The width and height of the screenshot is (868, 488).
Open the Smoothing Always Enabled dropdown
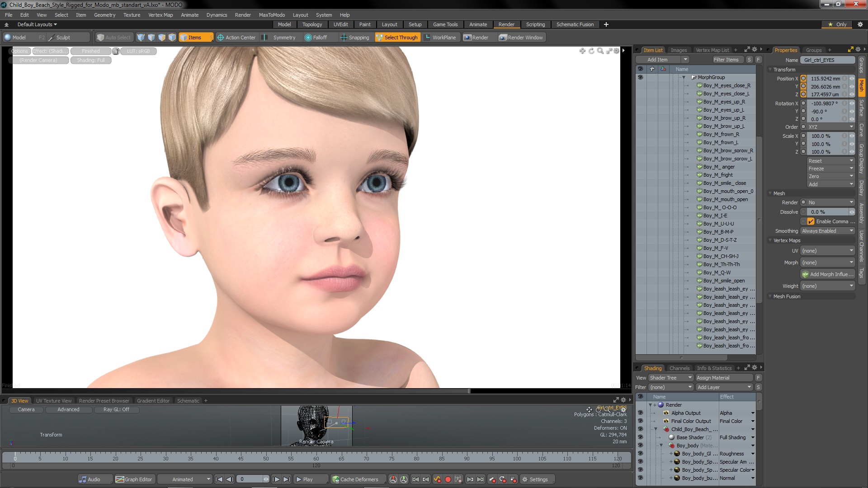(827, 231)
